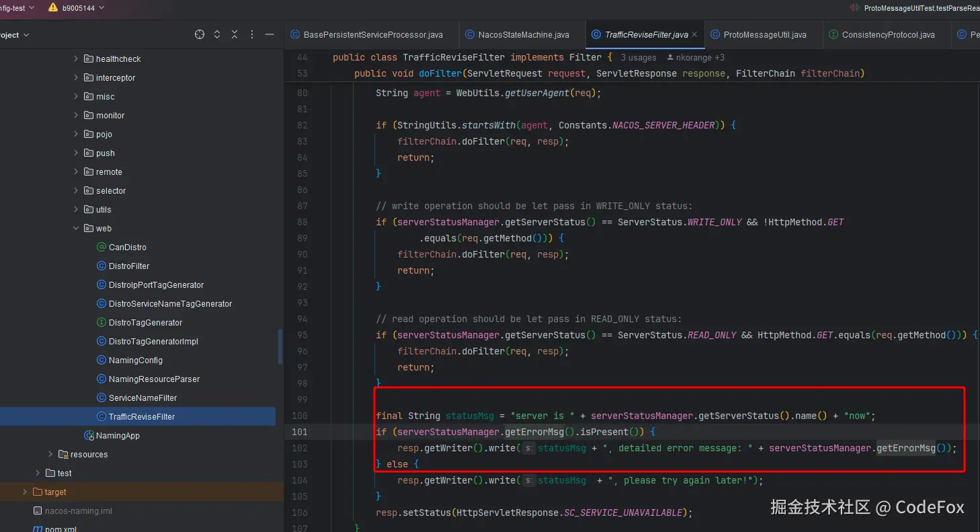This screenshot has height=532, width=980.
Task: Expand the healthcheck package
Action: point(76,59)
